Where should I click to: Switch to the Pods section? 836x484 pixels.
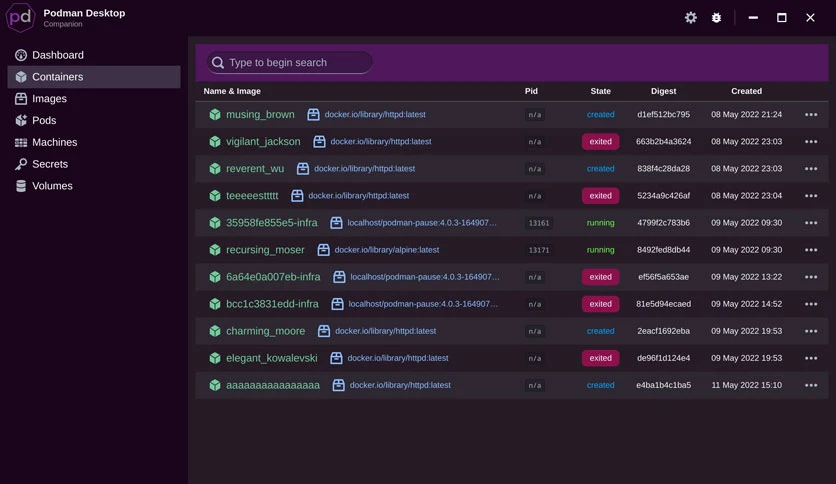click(x=94, y=120)
